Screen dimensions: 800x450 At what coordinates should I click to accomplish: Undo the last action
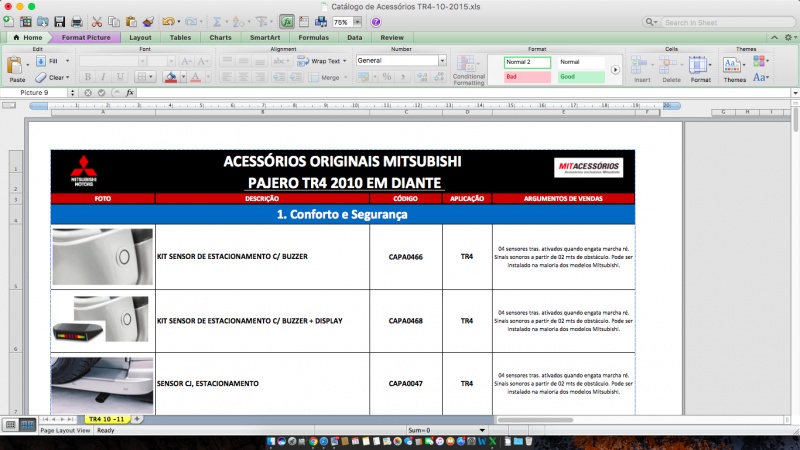coord(168,22)
